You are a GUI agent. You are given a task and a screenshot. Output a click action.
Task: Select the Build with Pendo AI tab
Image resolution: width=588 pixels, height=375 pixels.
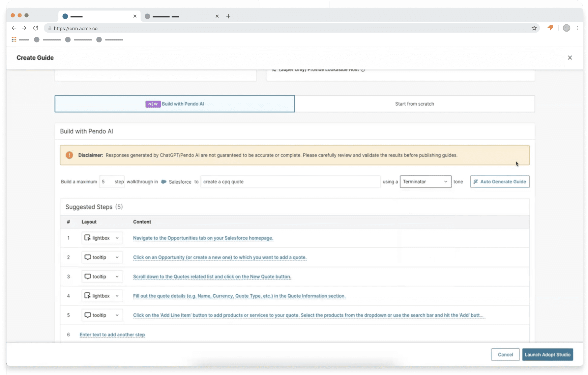point(175,104)
